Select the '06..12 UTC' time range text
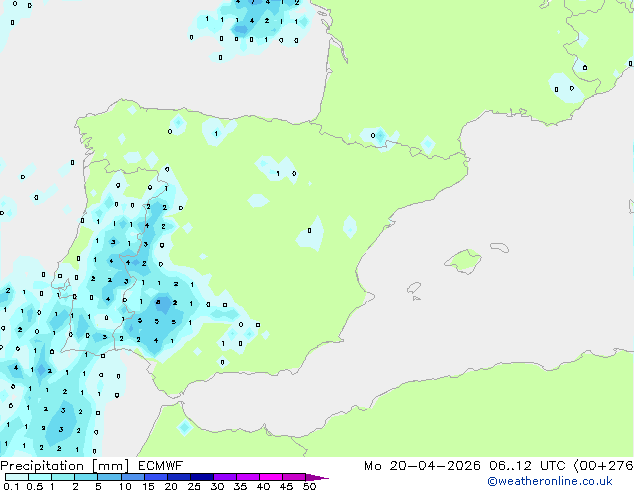 point(527,466)
